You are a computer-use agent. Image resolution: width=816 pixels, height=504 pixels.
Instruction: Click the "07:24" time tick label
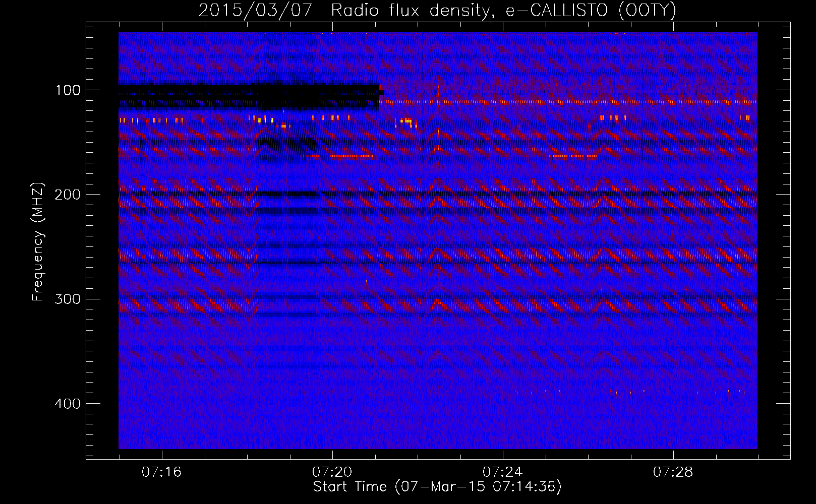[x=502, y=472]
